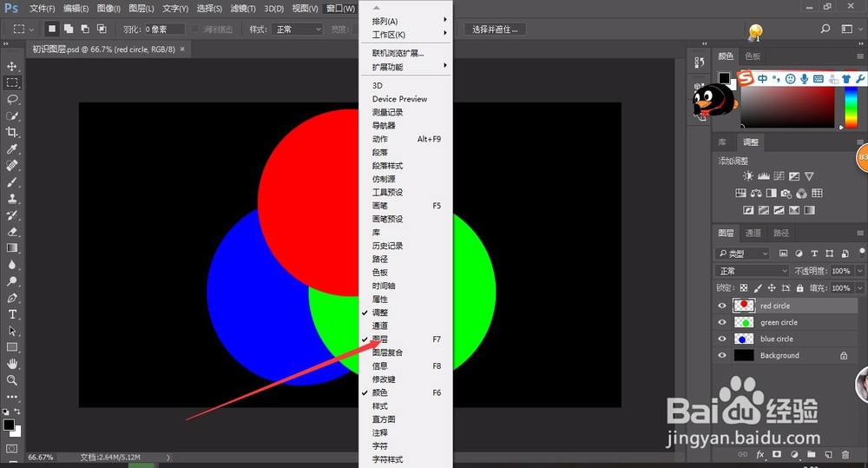Click the delete layer trash icon
The height and width of the screenshot is (468, 868).
click(845, 455)
